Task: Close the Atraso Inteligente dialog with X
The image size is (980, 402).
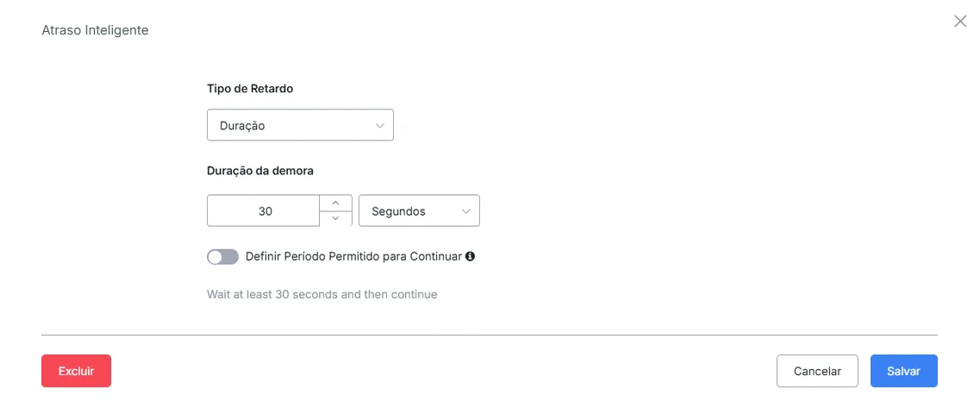Action: [960, 22]
